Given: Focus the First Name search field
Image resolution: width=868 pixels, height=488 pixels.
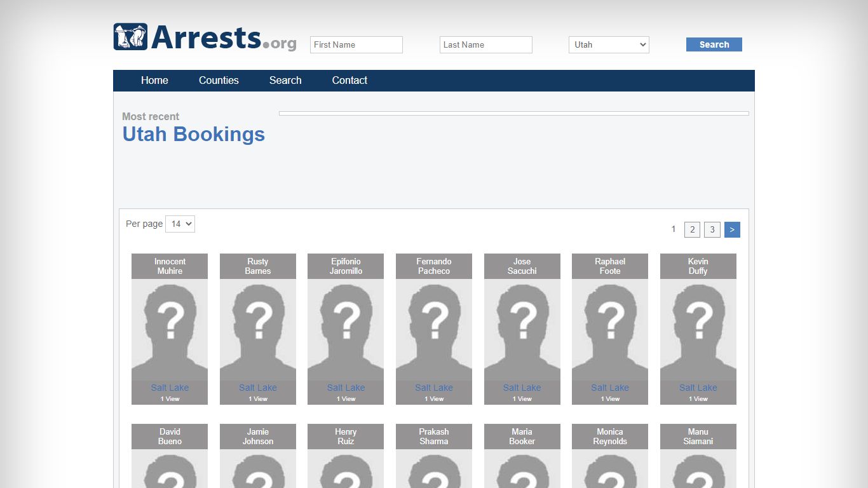Looking at the screenshot, I should click(x=356, y=44).
